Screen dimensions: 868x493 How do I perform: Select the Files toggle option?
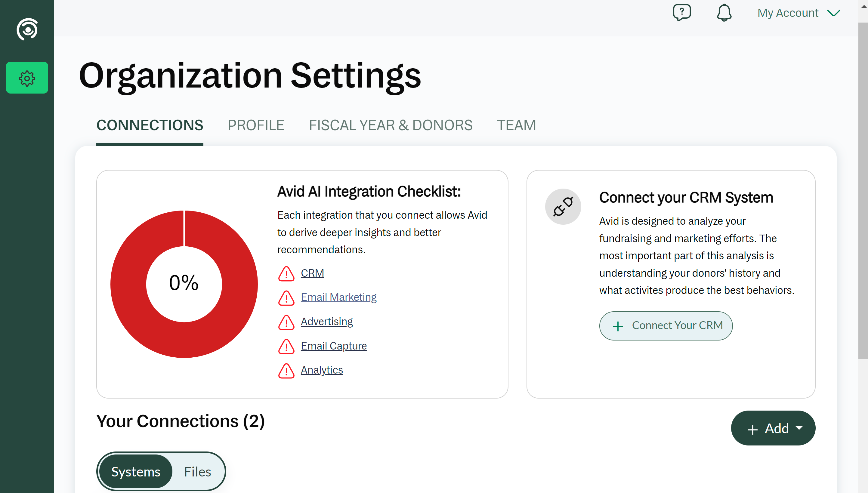click(197, 471)
